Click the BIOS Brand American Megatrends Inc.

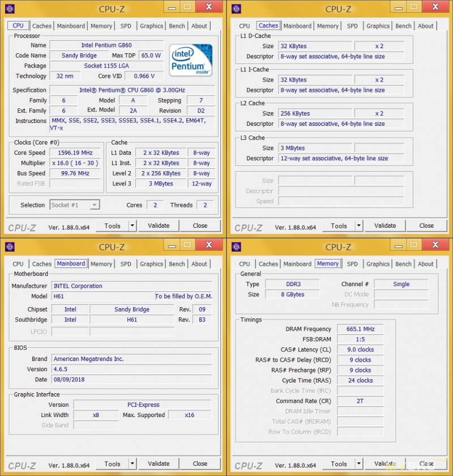click(x=132, y=359)
